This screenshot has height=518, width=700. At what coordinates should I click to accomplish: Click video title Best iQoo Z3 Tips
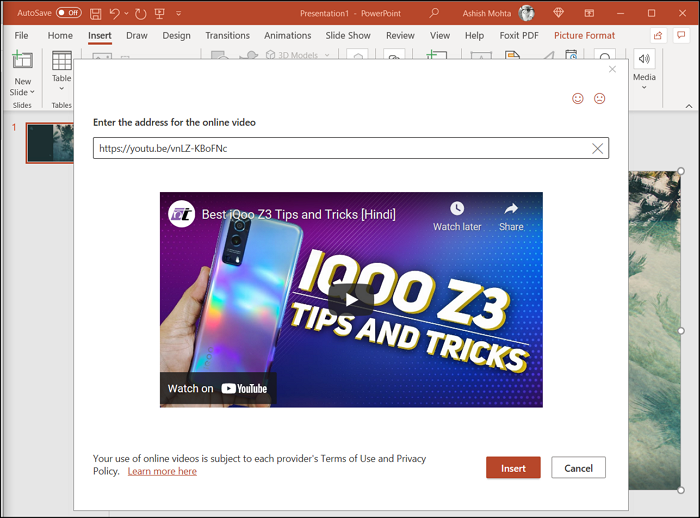[x=299, y=215]
